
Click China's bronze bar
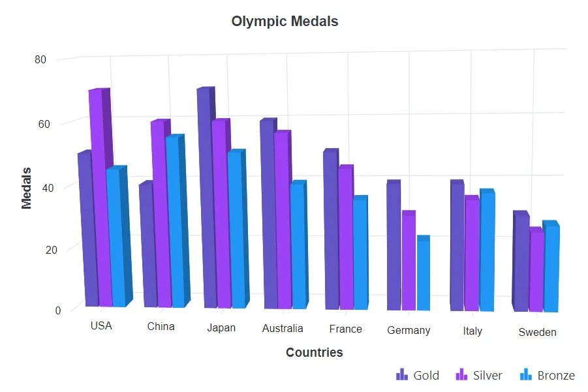click(177, 221)
